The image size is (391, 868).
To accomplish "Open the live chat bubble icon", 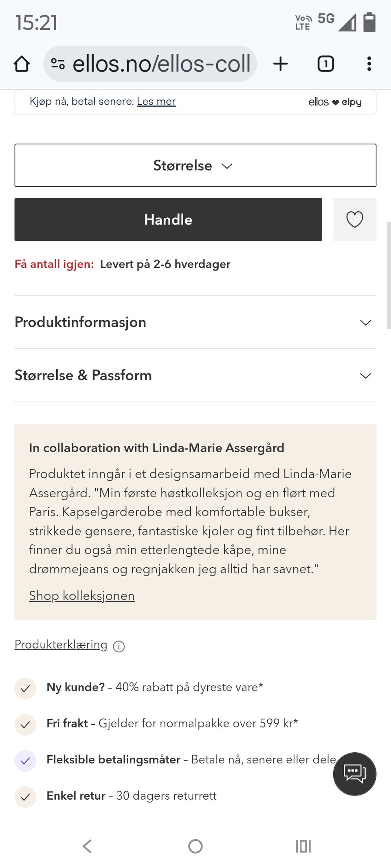I will point(354,774).
